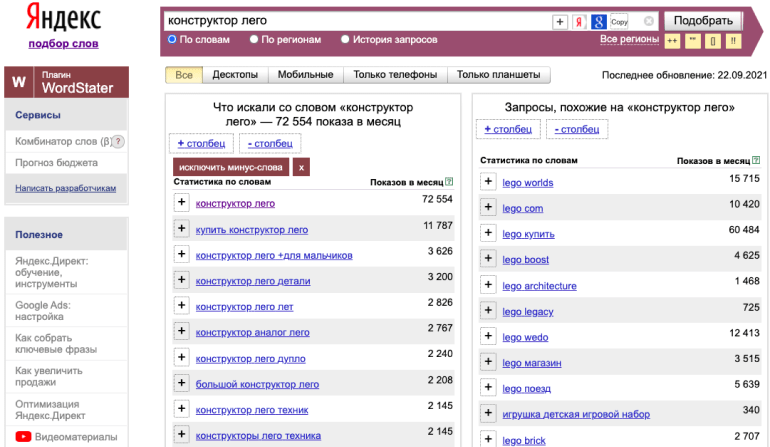Click the yellow square brackets operator button
The height and width of the screenshot is (447, 770).
tap(713, 41)
